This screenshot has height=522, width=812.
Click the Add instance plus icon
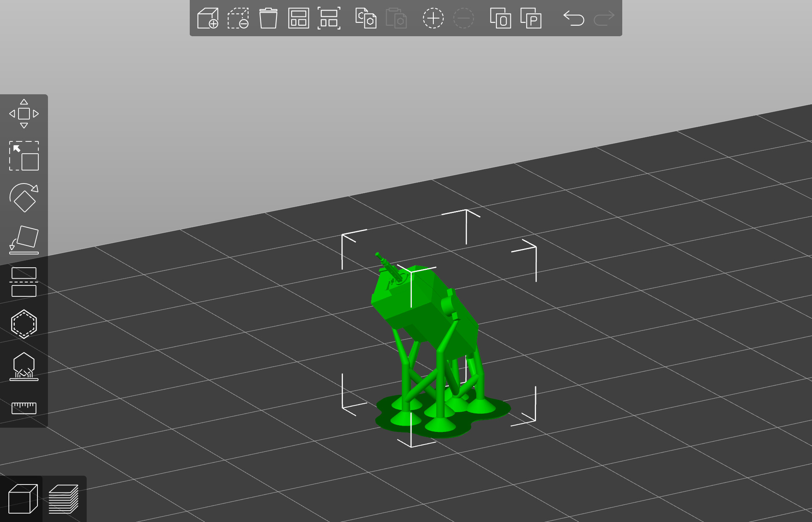[433, 18]
